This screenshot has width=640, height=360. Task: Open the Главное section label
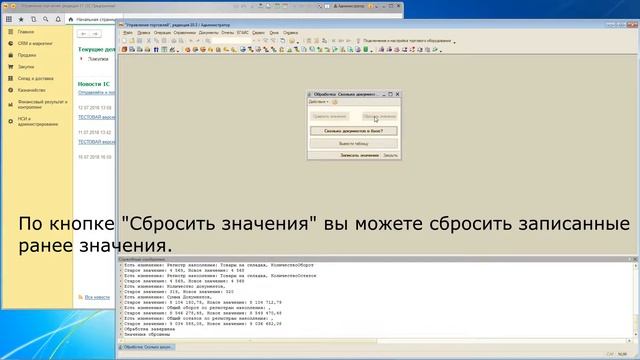point(26,31)
